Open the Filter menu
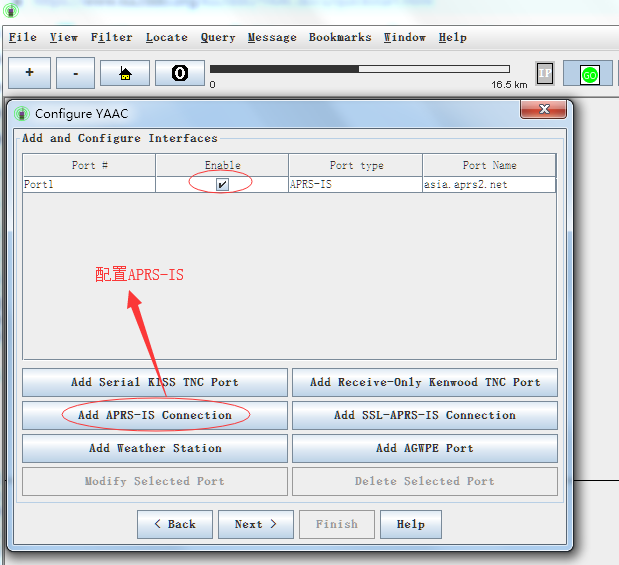Image resolution: width=619 pixels, height=565 pixels. tap(111, 37)
